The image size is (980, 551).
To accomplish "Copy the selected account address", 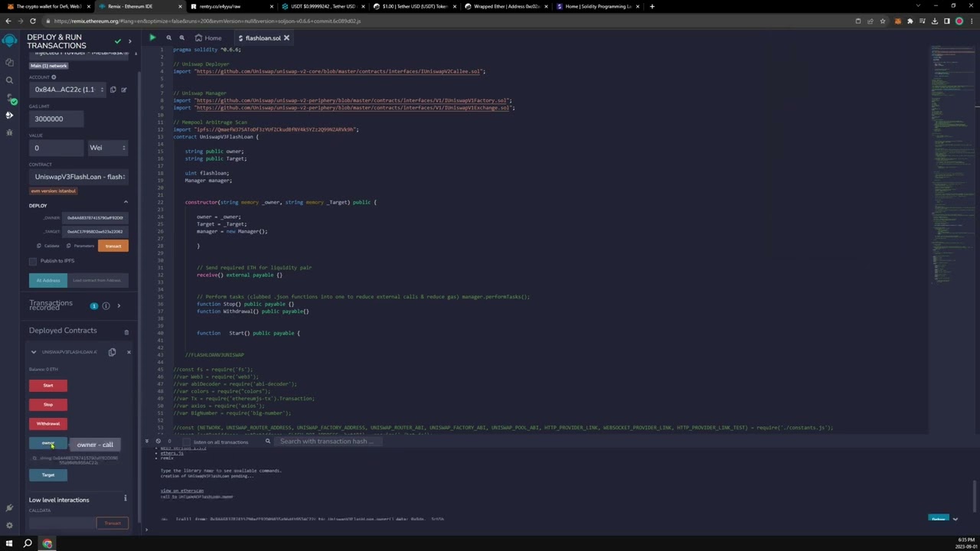I will pos(113,90).
